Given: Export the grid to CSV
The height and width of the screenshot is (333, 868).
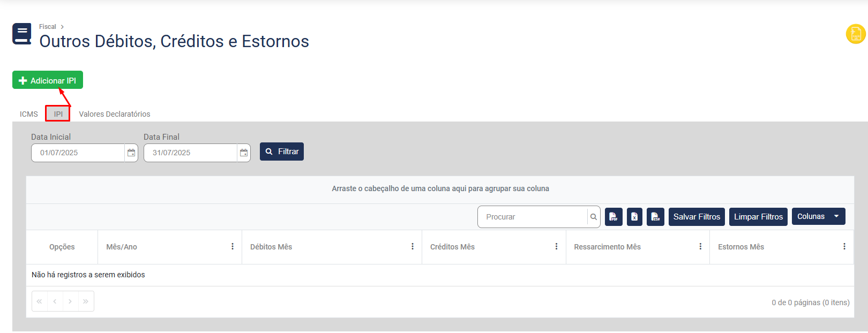Looking at the screenshot, I should coord(655,217).
